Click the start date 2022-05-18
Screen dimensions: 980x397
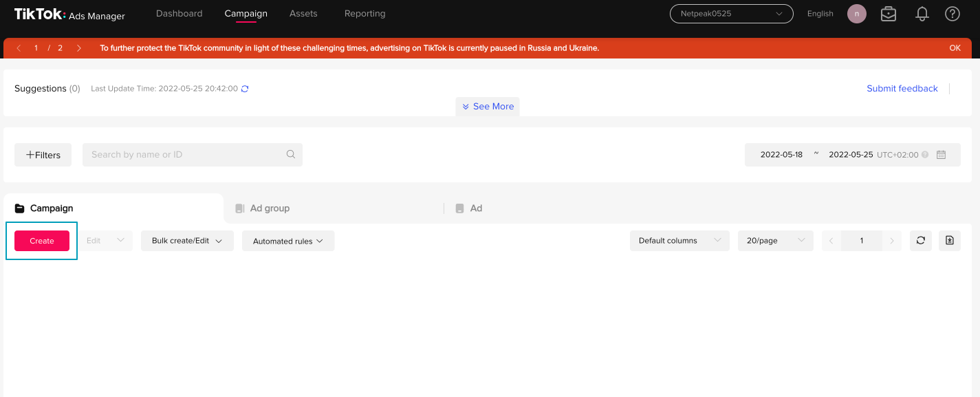[x=781, y=155]
